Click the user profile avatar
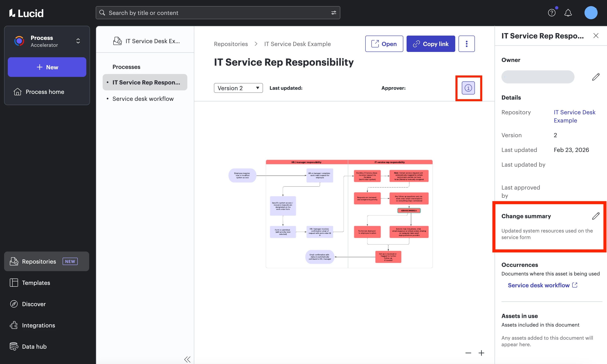 [591, 13]
